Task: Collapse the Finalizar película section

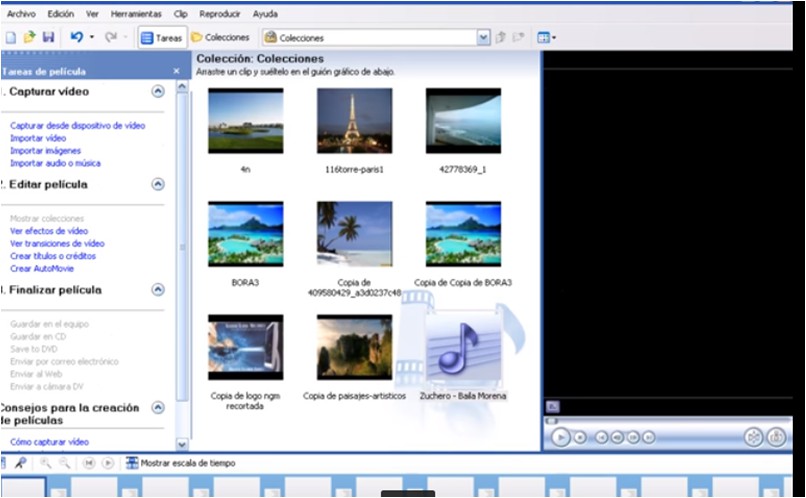Action: tap(158, 290)
